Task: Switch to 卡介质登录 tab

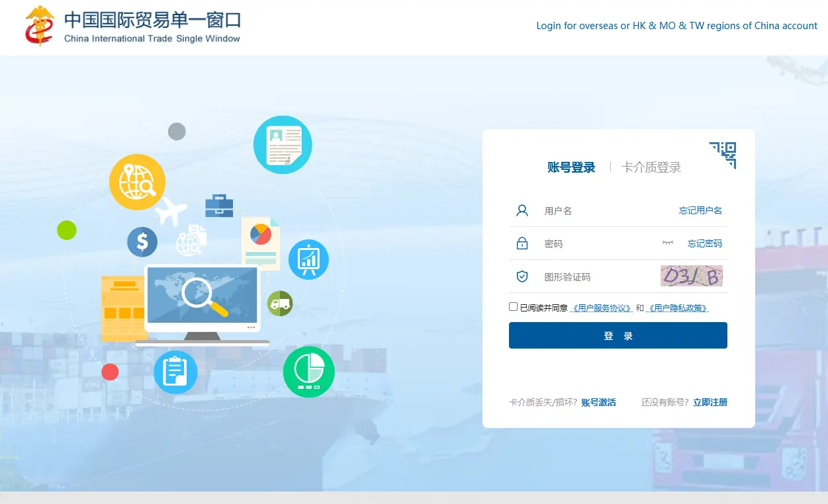Action: click(x=651, y=168)
